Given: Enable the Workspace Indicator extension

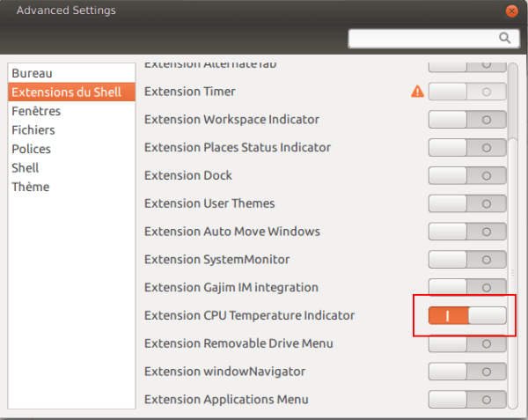Looking at the screenshot, I should coord(467,119).
